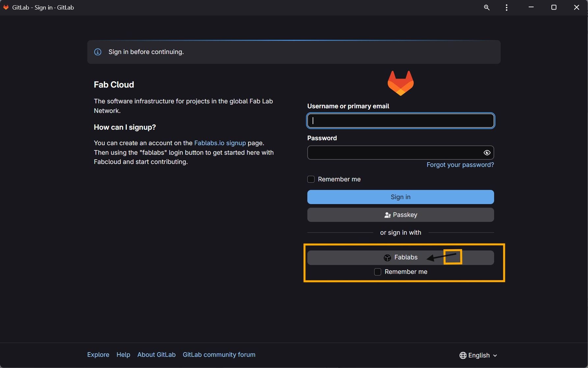Open the About GitLab footer link

pos(156,355)
